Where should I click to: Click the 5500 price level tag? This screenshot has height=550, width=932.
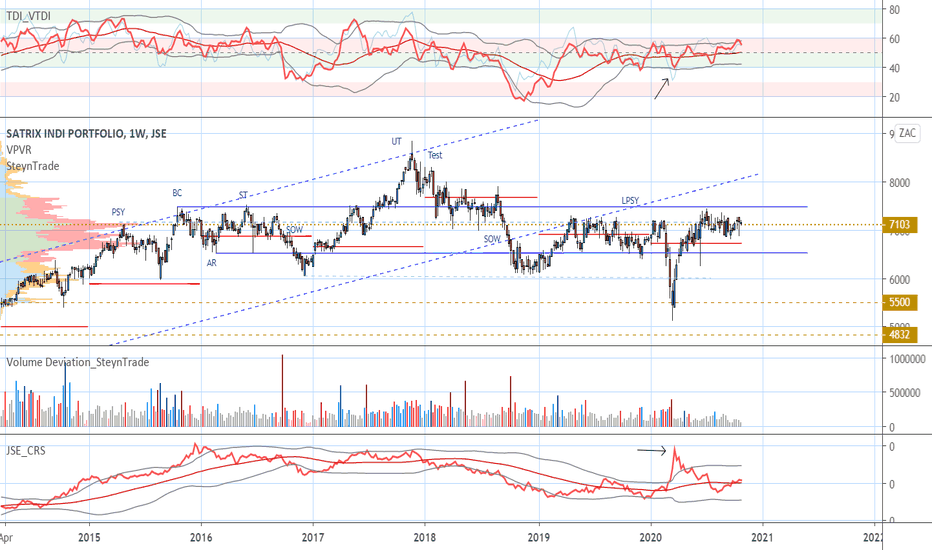[x=899, y=302]
